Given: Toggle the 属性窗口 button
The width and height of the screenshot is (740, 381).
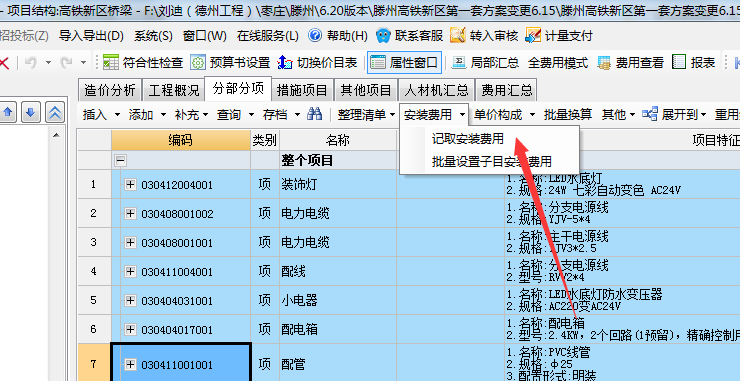Looking at the screenshot, I should (404, 62).
